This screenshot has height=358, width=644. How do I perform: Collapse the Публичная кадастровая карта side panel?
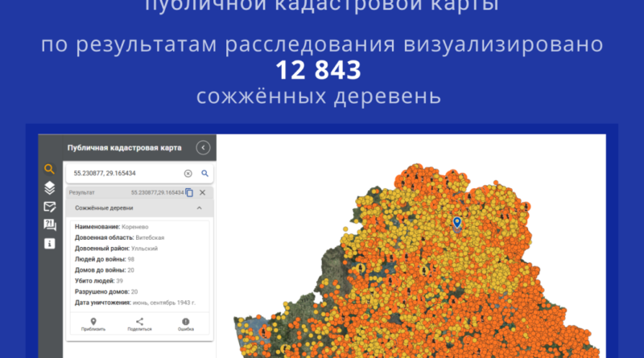click(x=203, y=148)
